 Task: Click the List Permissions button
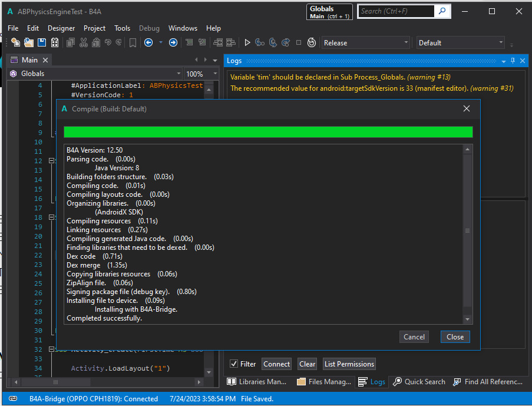(349, 364)
